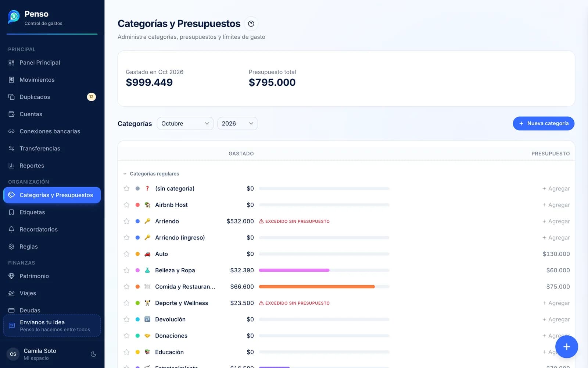Screen dimensions: 588x368
Task: Star the Belleza y Ropa category
Action: click(x=126, y=270)
